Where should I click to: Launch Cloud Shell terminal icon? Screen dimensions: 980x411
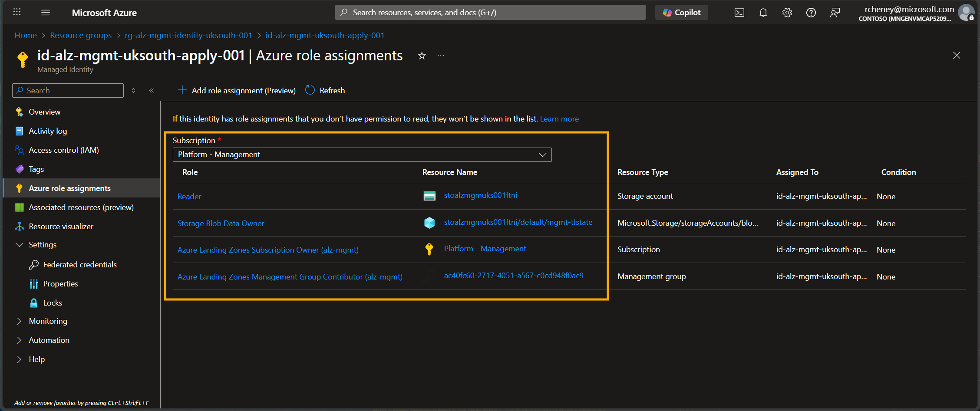coord(739,13)
